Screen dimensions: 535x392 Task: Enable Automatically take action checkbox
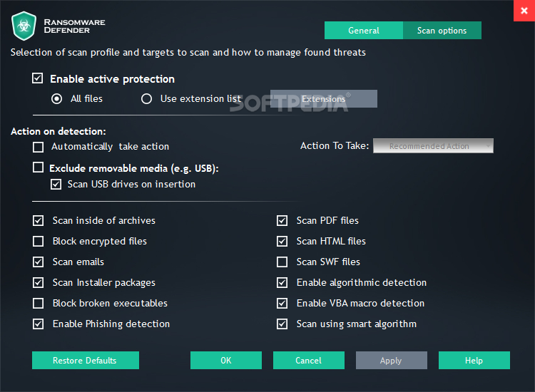[x=39, y=147]
